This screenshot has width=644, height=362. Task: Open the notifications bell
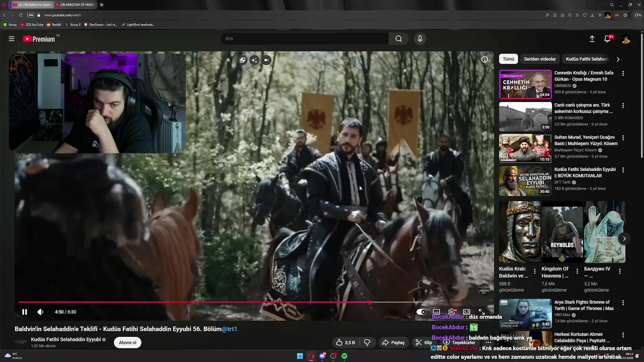point(608,39)
